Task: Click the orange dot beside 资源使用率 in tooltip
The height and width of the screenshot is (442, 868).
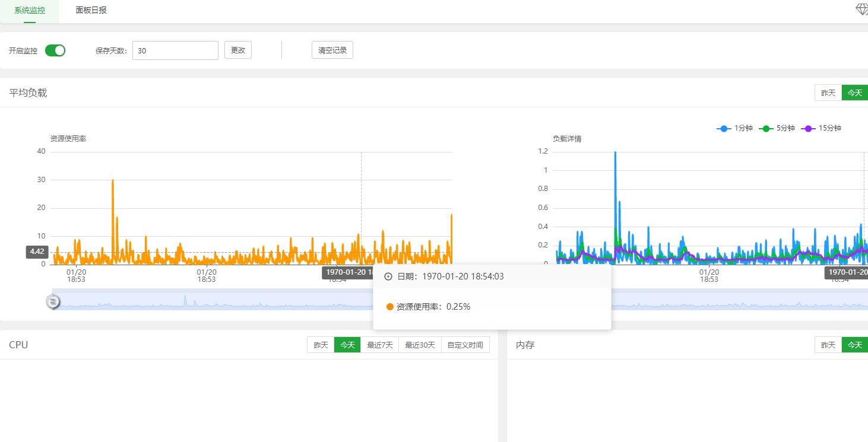Action: click(x=390, y=307)
